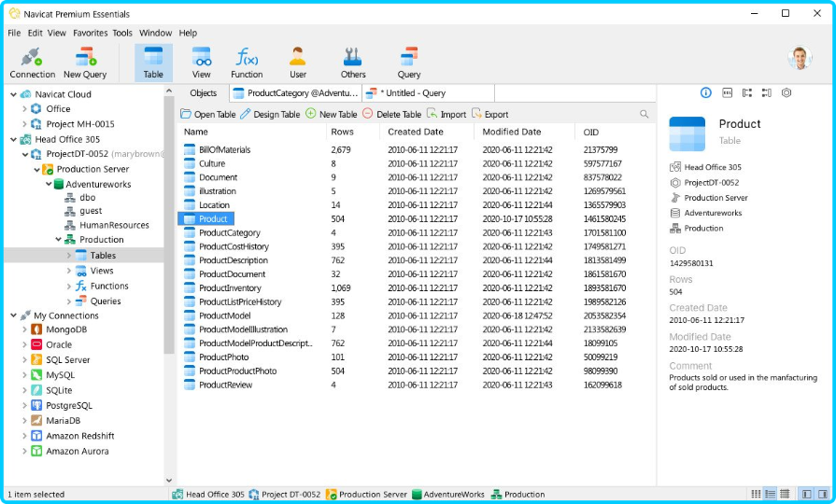This screenshot has width=836, height=504.
Task: Open the Others toolbar icon
Action: click(353, 62)
